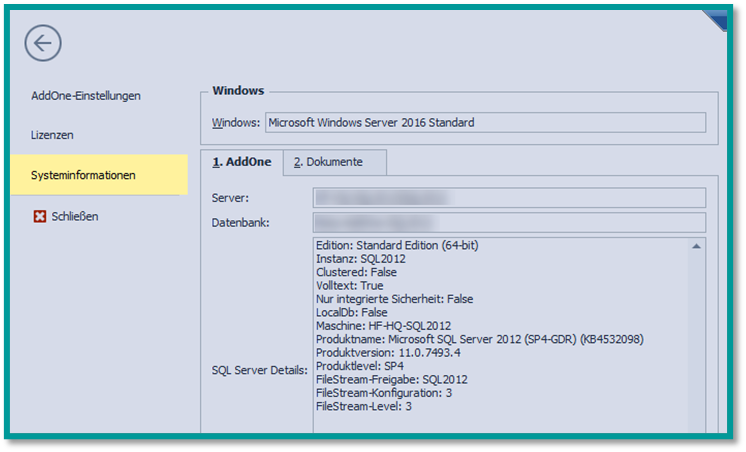
Task: Select Systeminformationen in the sidebar
Action: coord(83,175)
